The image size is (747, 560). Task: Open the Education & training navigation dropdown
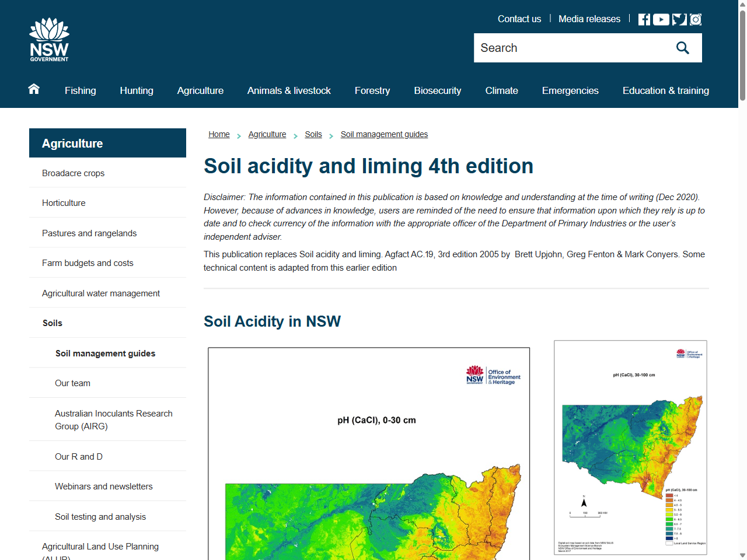click(666, 90)
